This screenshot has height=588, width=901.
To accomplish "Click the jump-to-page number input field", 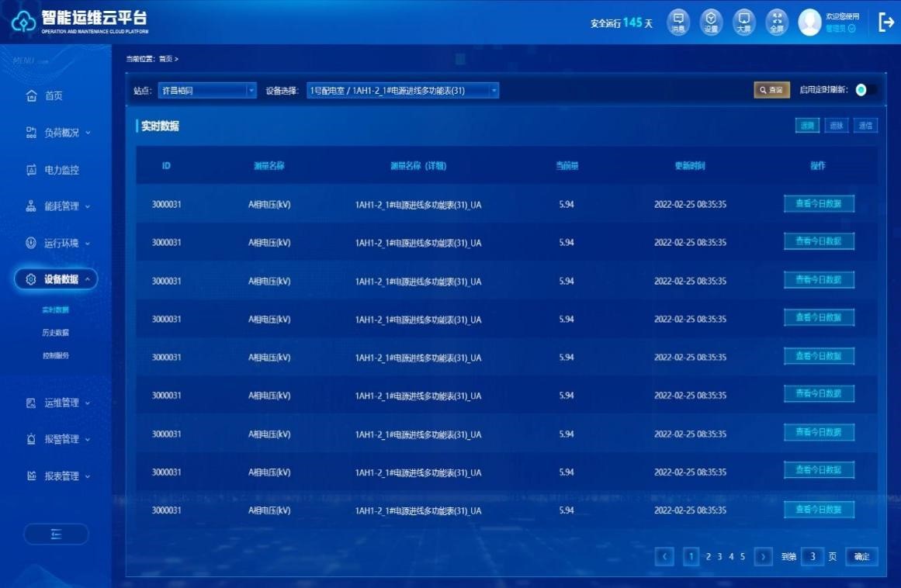I will click(812, 556).
